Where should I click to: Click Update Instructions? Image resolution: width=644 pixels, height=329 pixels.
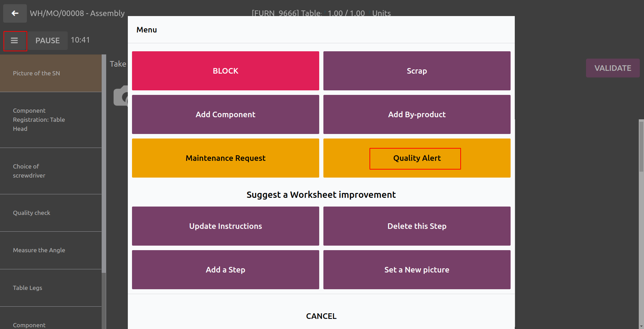tap(226, 226)
